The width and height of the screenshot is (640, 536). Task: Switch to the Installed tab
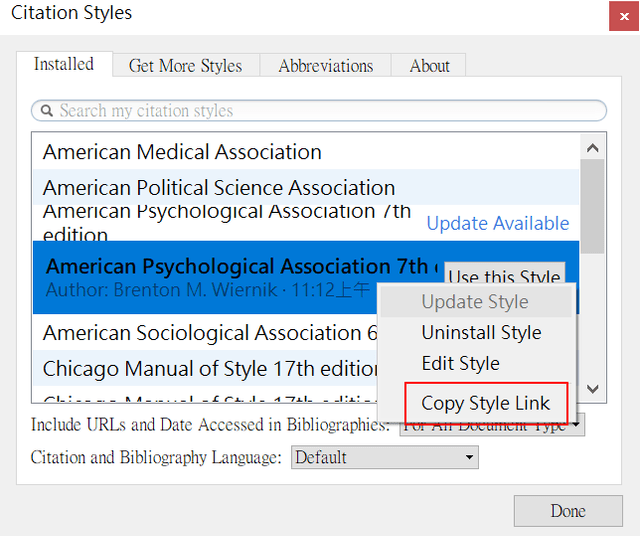point(64,64)
